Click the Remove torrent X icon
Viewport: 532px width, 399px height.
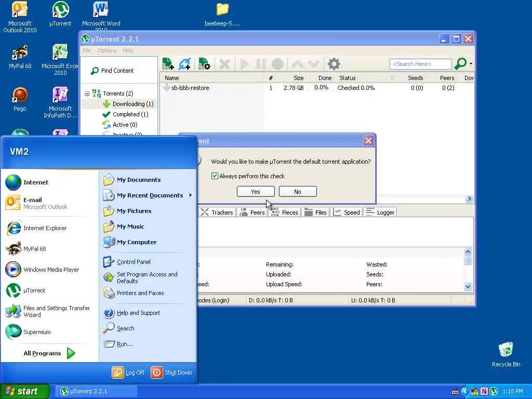[224, 64]
